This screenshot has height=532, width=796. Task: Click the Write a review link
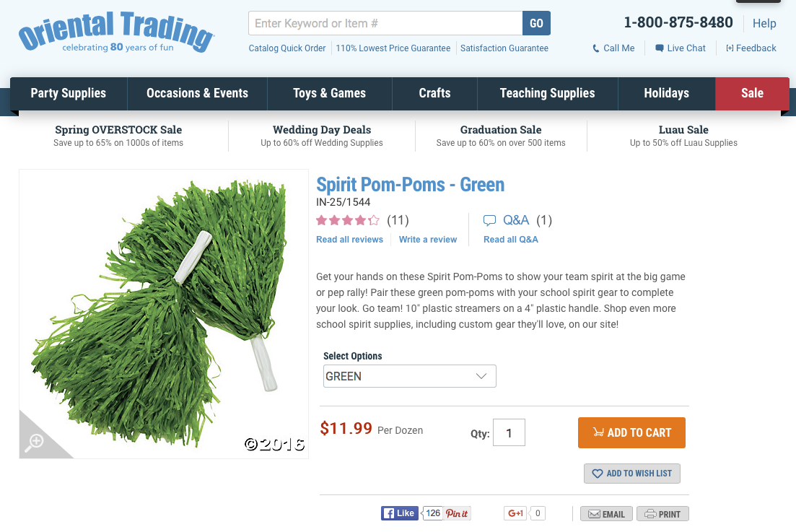(x=428, y=240)
